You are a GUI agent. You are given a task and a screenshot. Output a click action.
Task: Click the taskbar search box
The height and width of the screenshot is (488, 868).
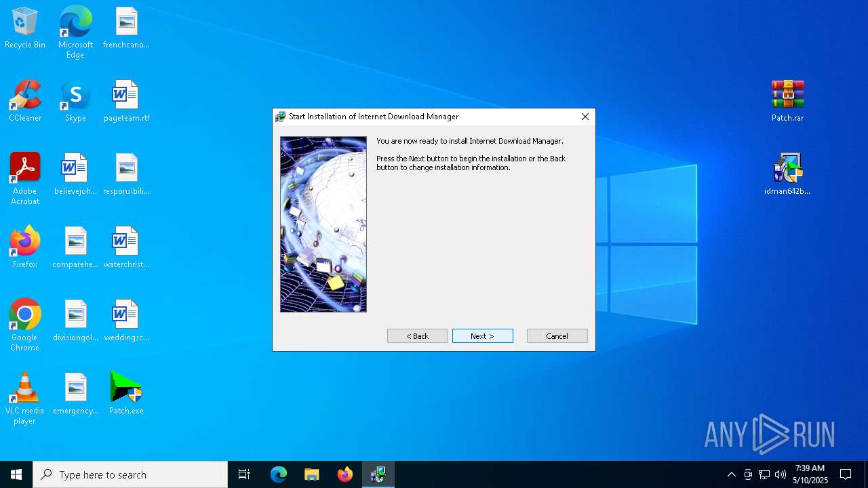130,474
